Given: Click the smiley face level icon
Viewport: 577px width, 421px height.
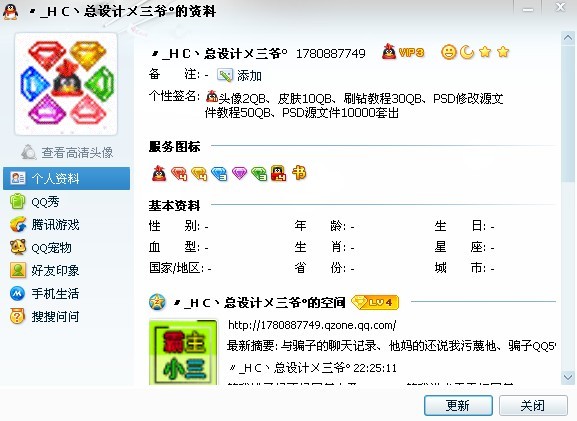Looking at the screenshot, I should coord(448,52).
